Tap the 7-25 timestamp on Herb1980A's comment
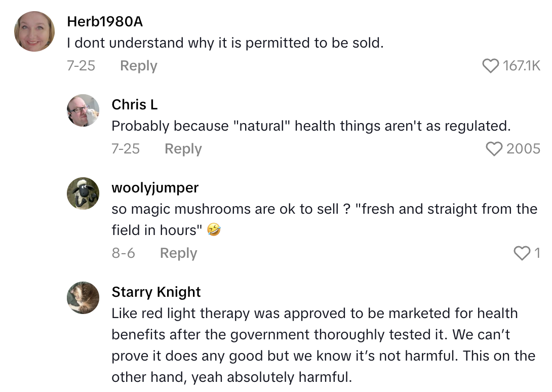Image resolution: width=552 pixels, height=392 pixels. coord(81,65)
